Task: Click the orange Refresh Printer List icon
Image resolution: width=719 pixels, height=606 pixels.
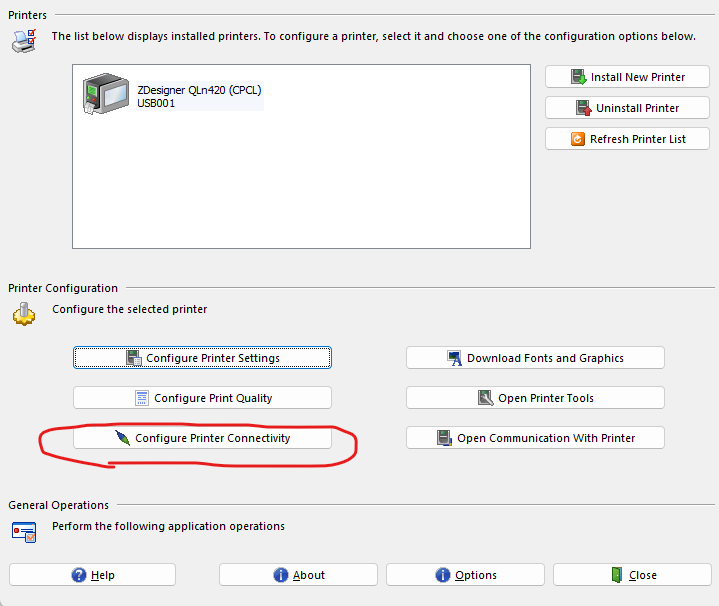Action: [x=578, y=139]
